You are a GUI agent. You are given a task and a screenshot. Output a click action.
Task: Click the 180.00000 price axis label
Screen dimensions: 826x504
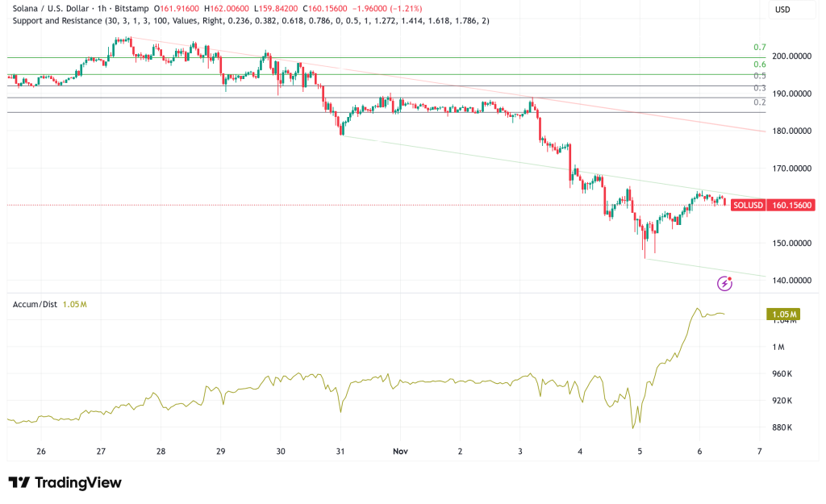point(790,131)
